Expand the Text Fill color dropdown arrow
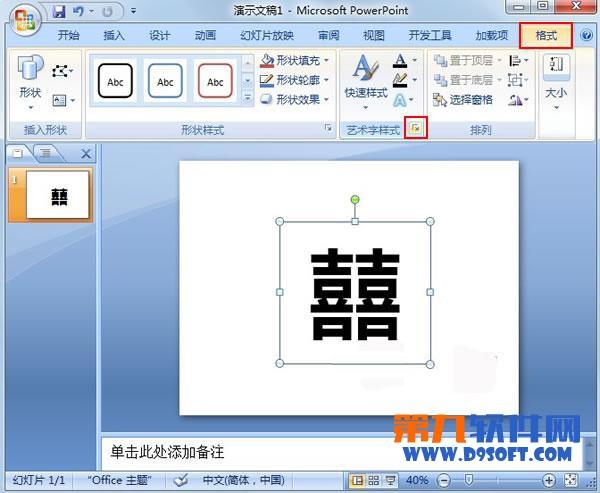The width and height of the screenshot is (600, 493). 414,60
